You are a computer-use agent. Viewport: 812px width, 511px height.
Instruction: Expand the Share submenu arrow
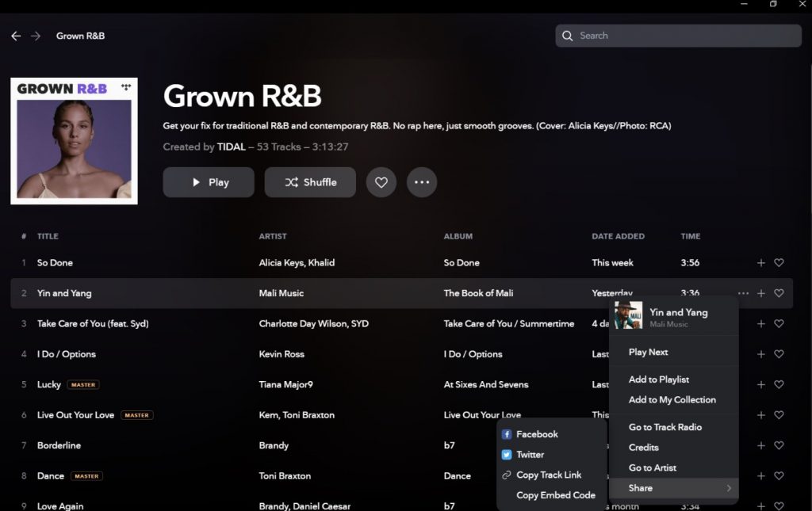[x=729, y=488]
